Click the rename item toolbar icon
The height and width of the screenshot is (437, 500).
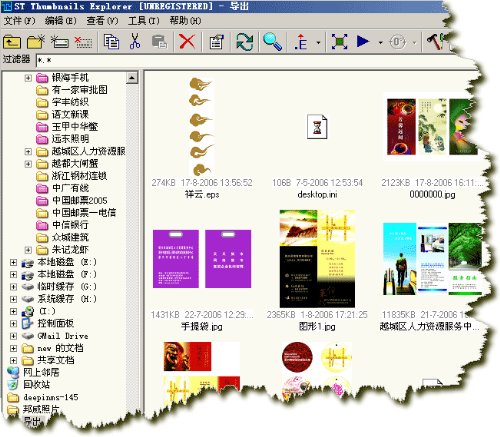pyautogui.click(x=60, y=42)
